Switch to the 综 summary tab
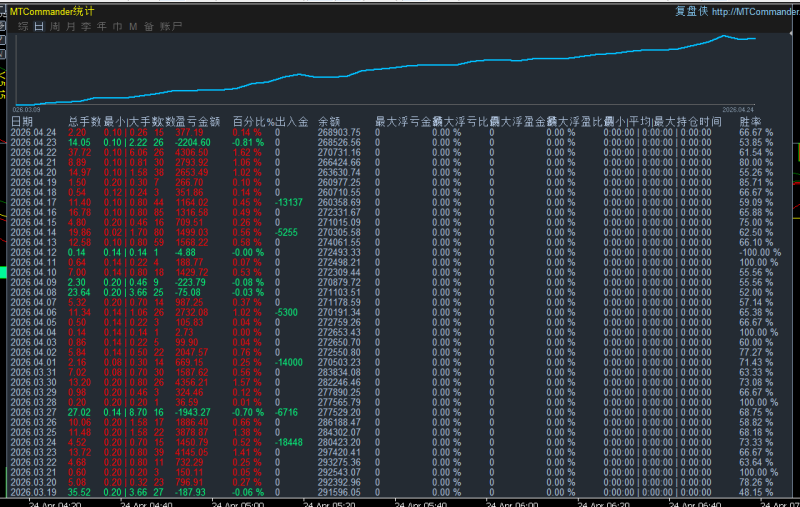The width and height of the screenshot is (800, 507). point(23,27)
